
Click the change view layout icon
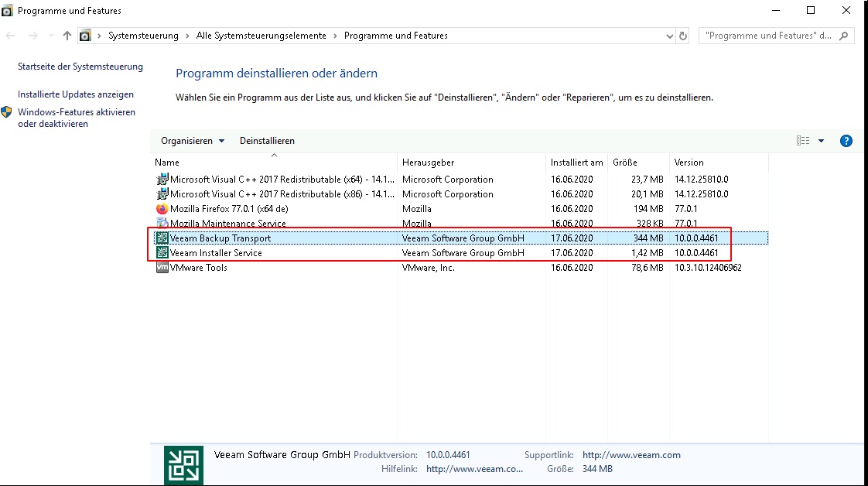click(803, 141)
